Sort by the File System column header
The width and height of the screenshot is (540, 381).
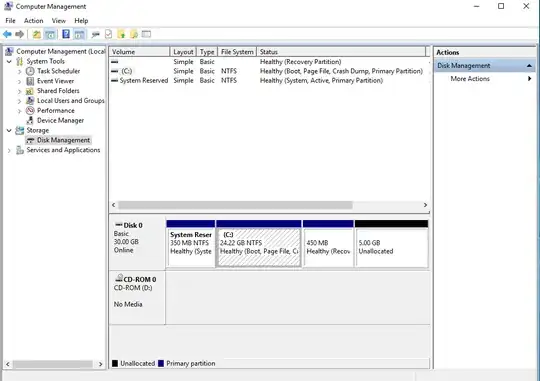[x=237, y=52]
